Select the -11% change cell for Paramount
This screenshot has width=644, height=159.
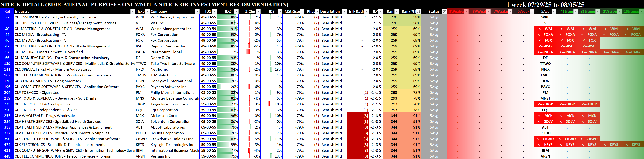coord(250,52)
